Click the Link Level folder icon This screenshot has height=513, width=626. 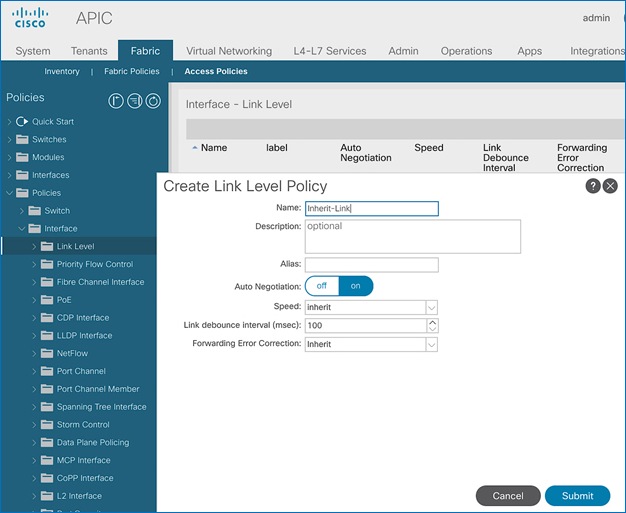click(47, 246)
